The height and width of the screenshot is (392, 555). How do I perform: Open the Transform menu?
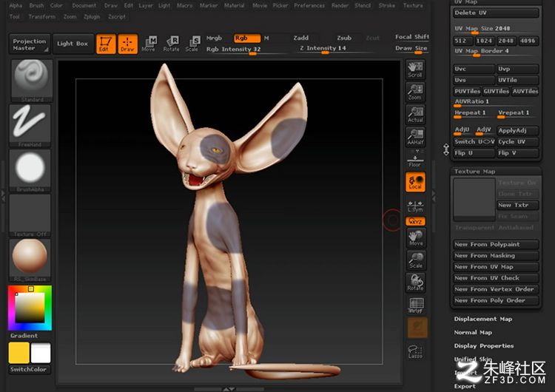tap(41, 16)
